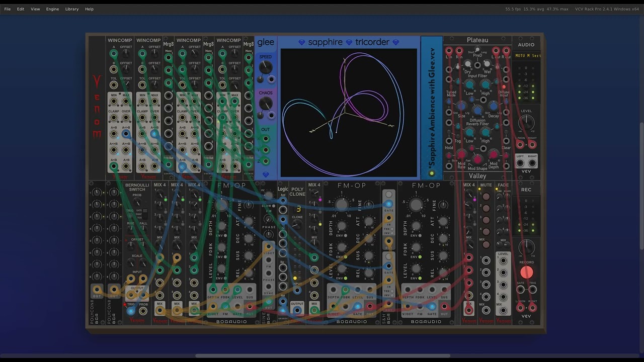This screenshot has height=362, width=644.
Task: Click the gem icon right of 'tricorder' title
Action: [396, 42]
